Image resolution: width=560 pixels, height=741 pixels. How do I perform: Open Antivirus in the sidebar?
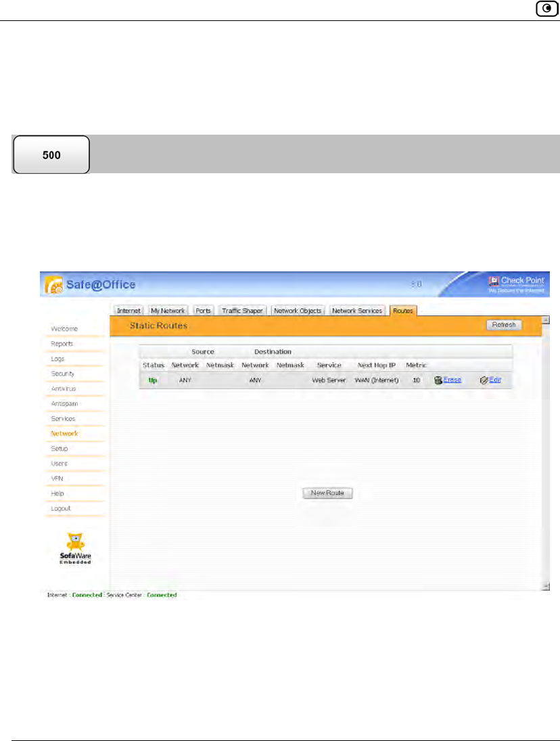(64, 389)
